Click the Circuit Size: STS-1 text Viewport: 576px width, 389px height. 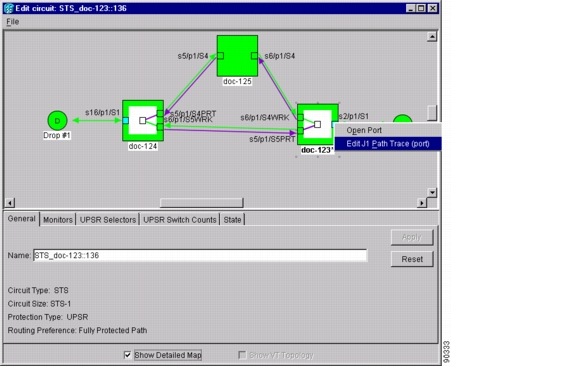(x=39, y=304)
